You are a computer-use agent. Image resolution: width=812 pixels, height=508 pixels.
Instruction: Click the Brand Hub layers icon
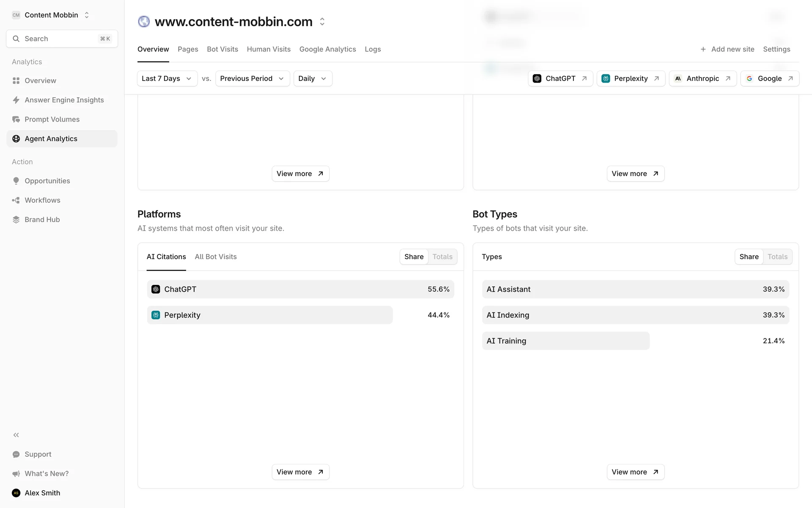pyautogui.click(x=16, y=220)
